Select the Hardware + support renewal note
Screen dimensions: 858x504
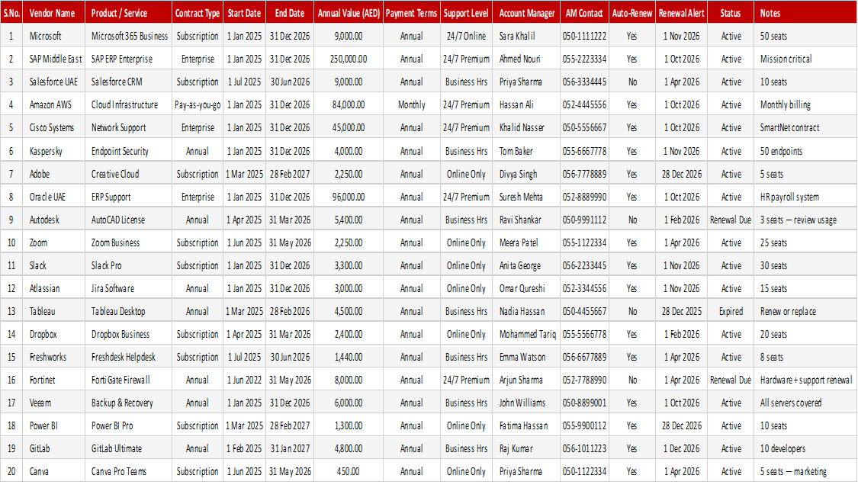click(x=805, y=380)
